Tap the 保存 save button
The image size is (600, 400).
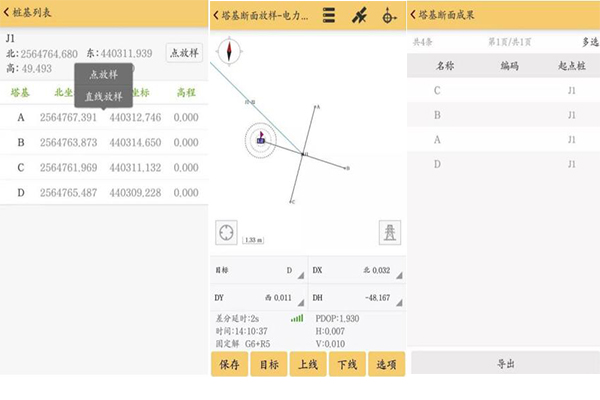click(229, 364)
